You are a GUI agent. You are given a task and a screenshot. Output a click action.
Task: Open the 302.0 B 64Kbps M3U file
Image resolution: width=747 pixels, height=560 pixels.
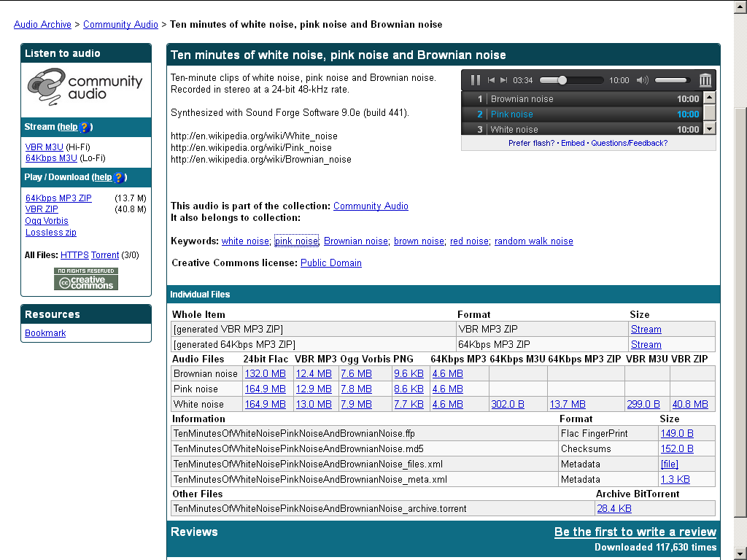508,404
